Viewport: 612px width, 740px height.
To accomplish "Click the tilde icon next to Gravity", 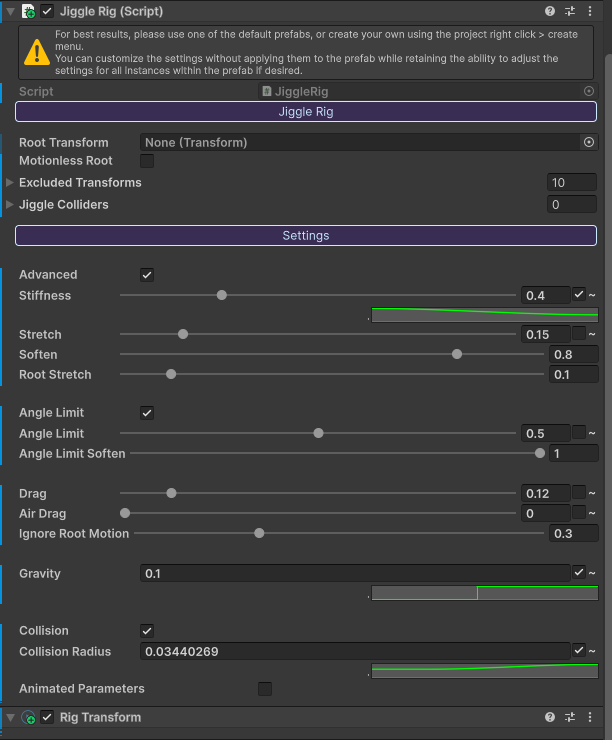I will pos(592,573).
